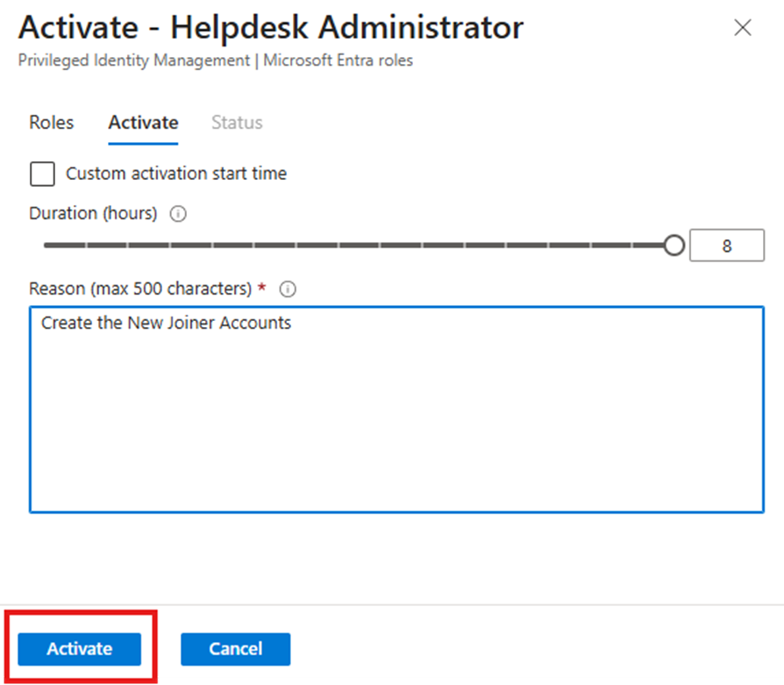This screenshot has height=685, width=784.
Task: Click the middle of the duration slider track
Action: (358, 246)
